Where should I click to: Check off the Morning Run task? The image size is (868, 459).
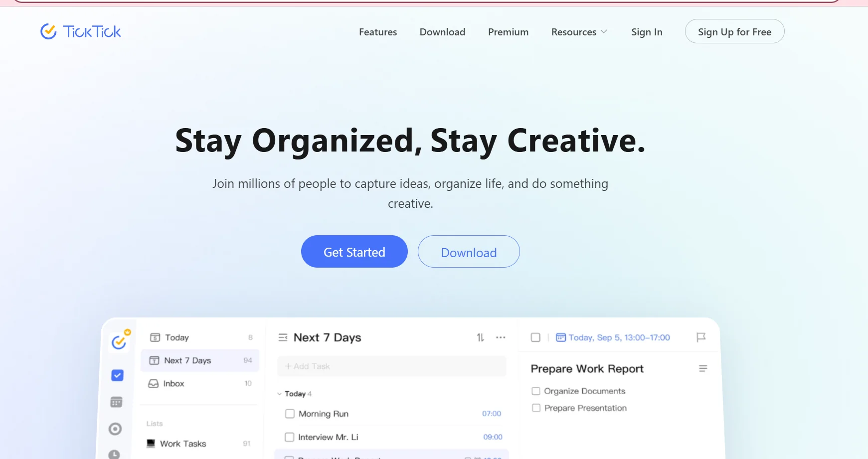pos(290,414)
